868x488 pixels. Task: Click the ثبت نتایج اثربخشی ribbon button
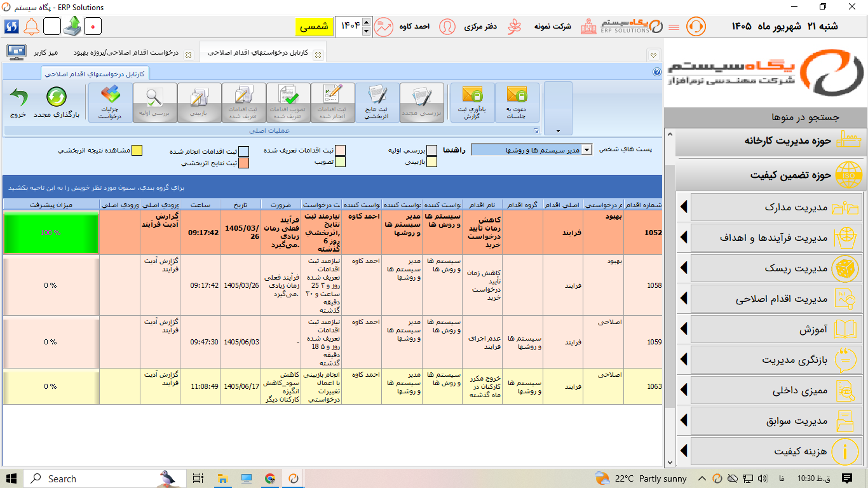[377, 102]
